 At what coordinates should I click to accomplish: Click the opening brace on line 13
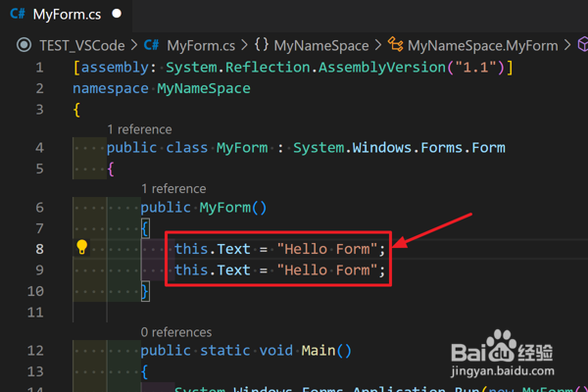tap(145, 372)
